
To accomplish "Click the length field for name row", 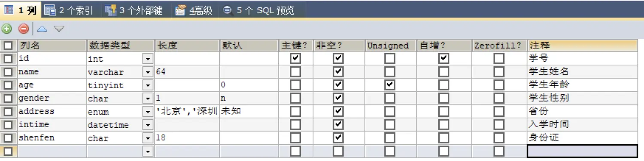I will pyautogui.click(x=187, y=72).
